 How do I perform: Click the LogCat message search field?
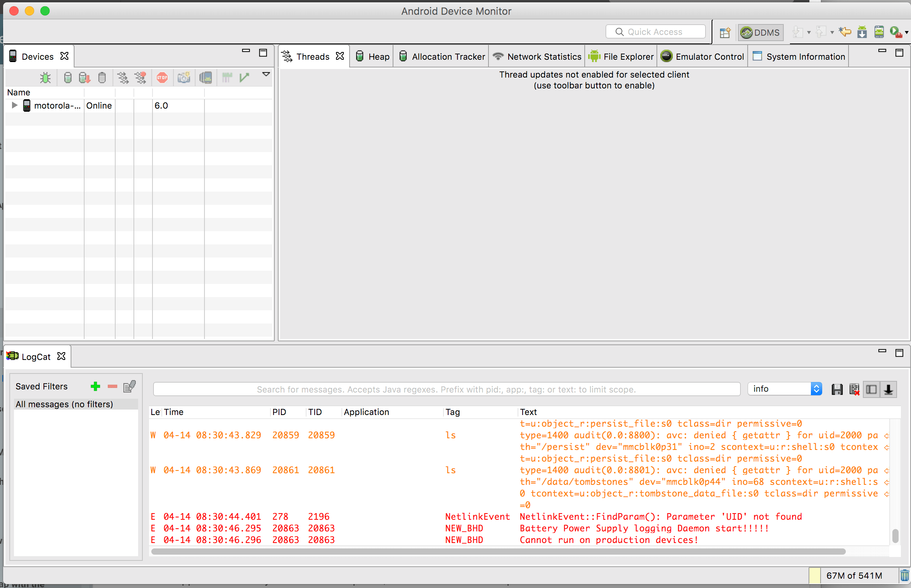446,389
